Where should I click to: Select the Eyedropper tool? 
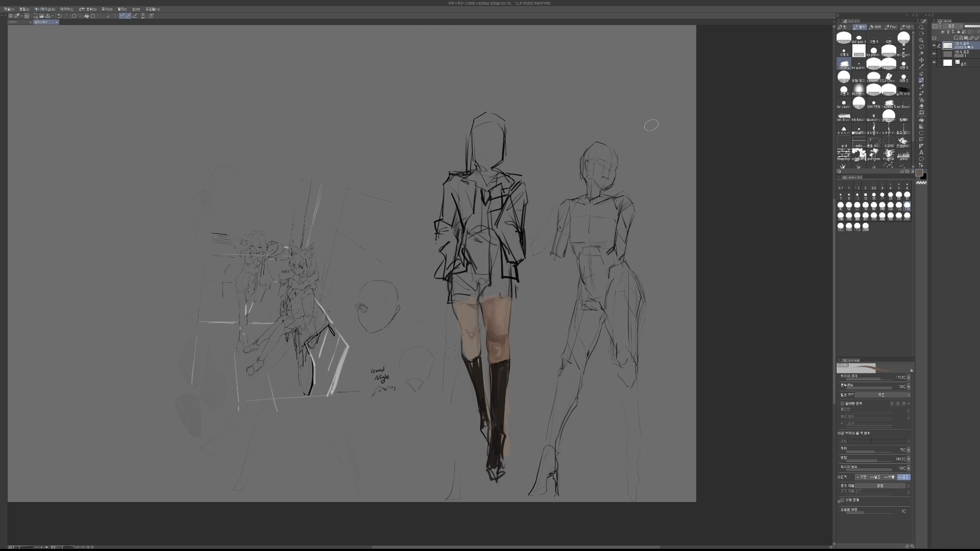pyautogui.click(x=921, y=66)
